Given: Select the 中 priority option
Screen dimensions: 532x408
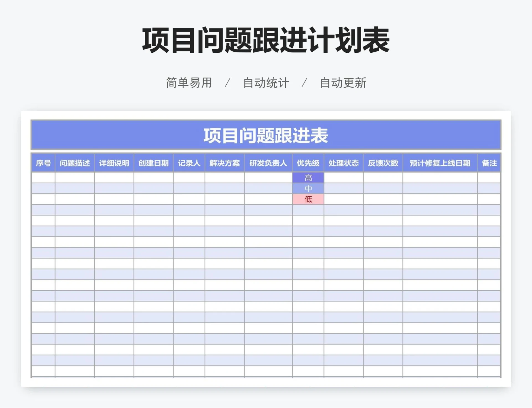Looking at the screenshot, I should pos(308,188).
